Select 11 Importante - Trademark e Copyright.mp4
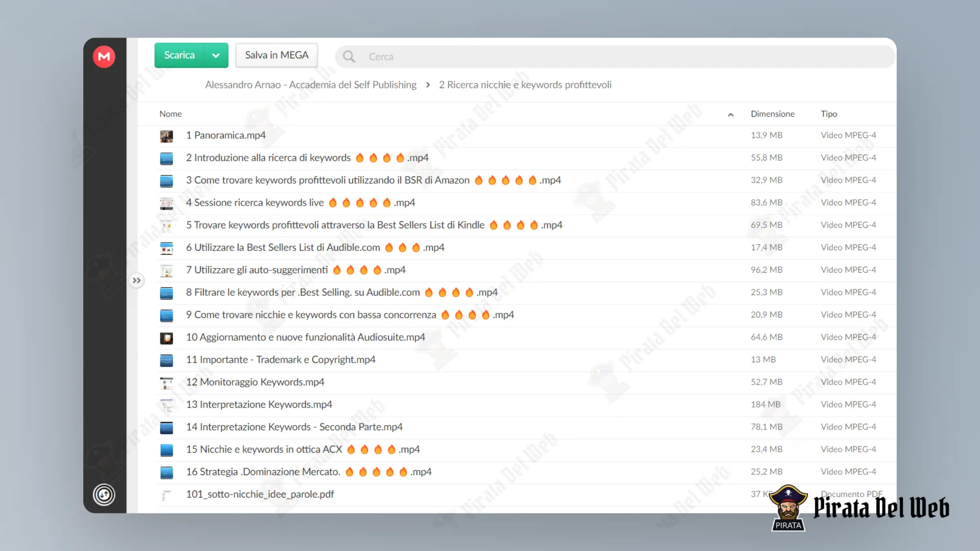The image size is (980, 551). tap(281, 360)
